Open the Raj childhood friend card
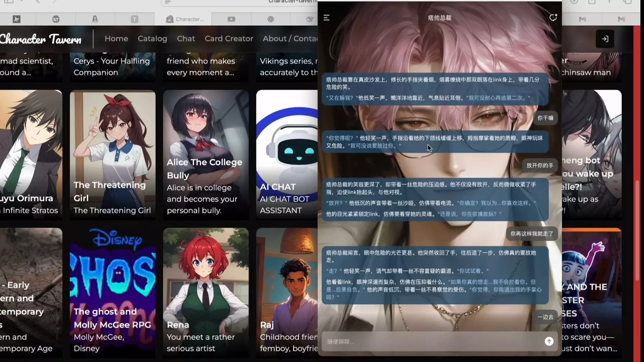The image size is (644, 362). click(x=287, y=293)
